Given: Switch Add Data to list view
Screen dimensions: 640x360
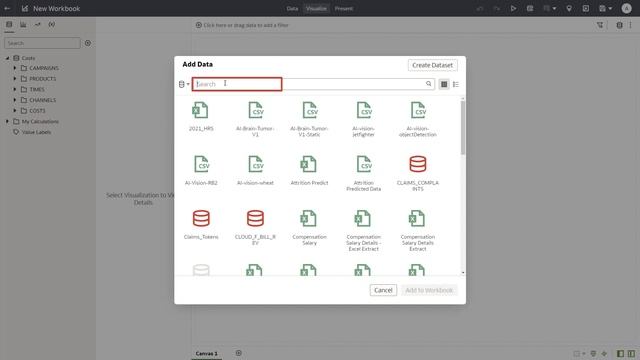Looking at the screenshot, I should [456, 84].
